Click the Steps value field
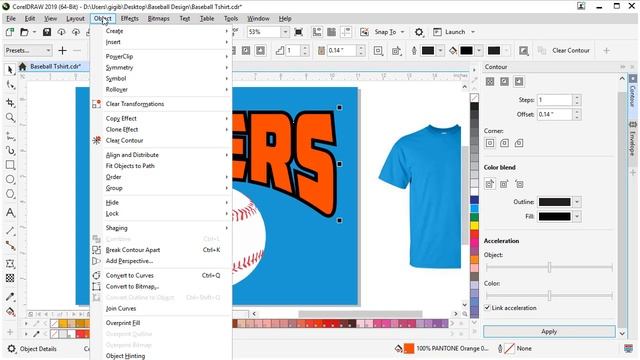Viewport: 640px width, 360px height. (x=555, y=100)
